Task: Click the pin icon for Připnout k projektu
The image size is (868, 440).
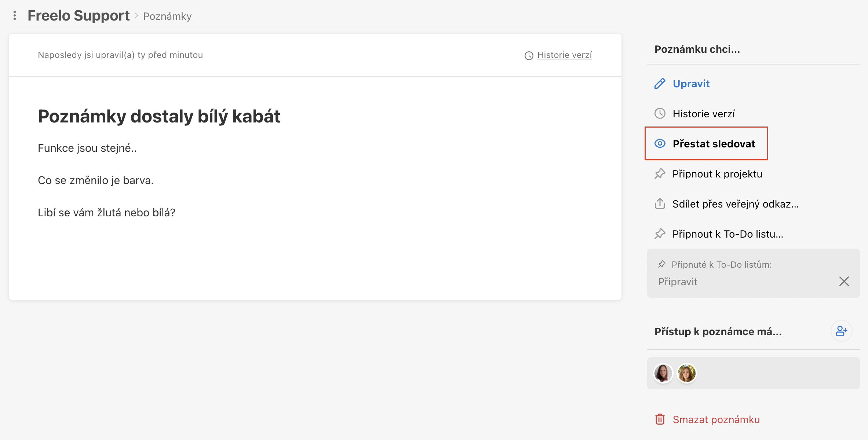Action: pos(661,173)
